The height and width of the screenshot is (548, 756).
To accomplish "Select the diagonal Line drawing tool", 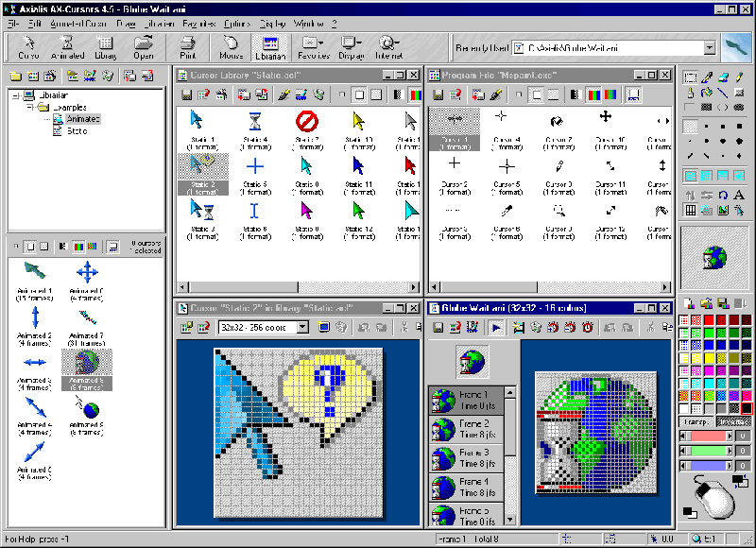I will (723, 93).
